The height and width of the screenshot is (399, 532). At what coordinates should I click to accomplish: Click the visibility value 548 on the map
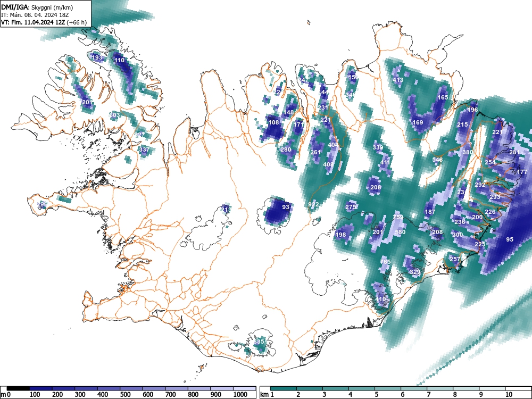click(438, 160)
